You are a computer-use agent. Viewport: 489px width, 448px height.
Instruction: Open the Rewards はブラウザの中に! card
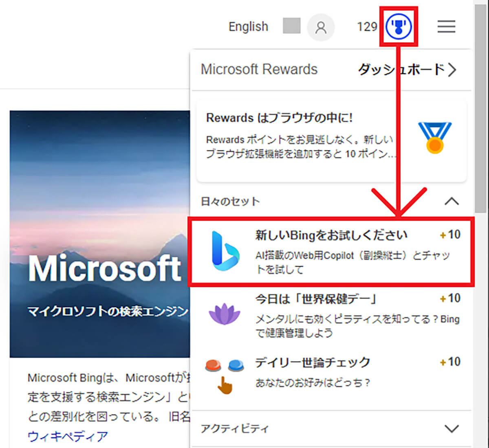click(x=331, y=141)
